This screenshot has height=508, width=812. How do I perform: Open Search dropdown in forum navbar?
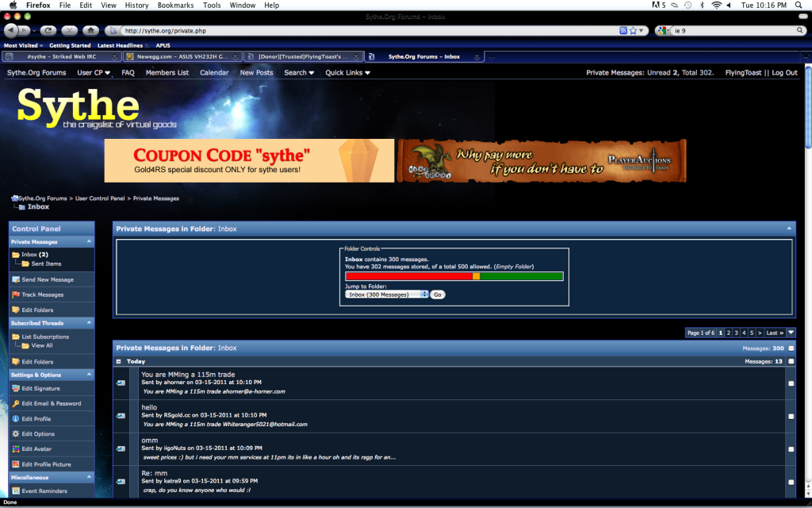299,72
